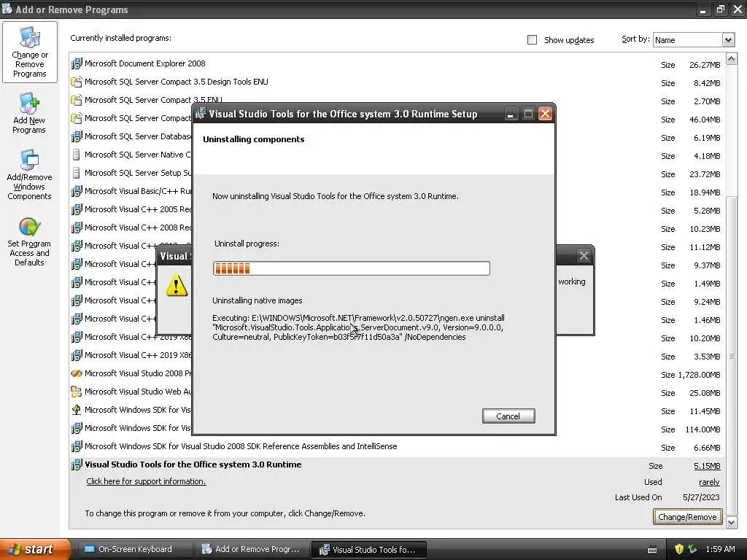Image resolution: width=747 pixels, height=560 pixels.
Task: Click icon of Microsoft SQL Server Native row
Action: tap(76, 155)
